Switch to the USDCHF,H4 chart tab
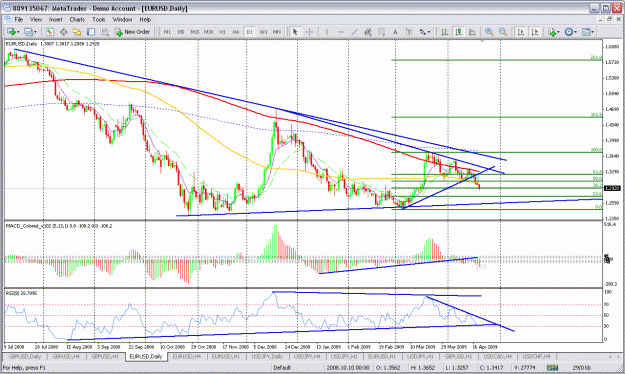This screenshot has height=374, width=625. point(536,356)
